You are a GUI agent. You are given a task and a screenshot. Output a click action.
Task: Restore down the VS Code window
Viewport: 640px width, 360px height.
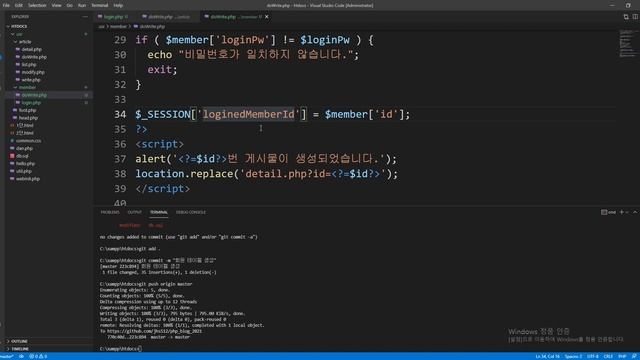point(628,5)
